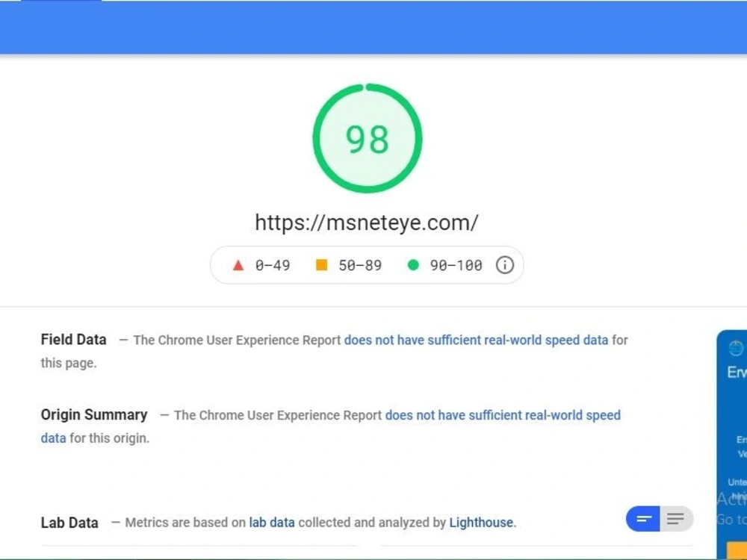Click the green circle 90–100 legend icon
Image resolution: width=747 pixels, height=560 pixels.
(413, 265)
